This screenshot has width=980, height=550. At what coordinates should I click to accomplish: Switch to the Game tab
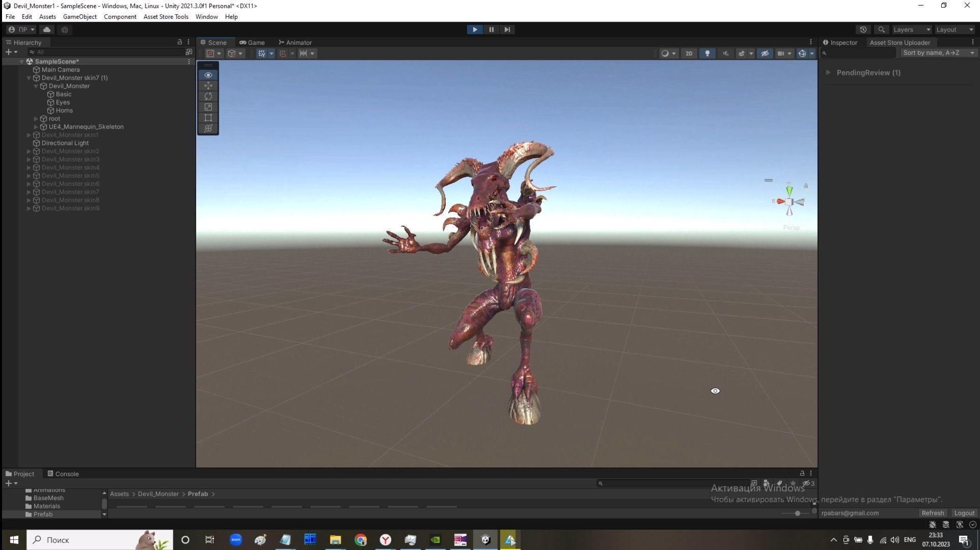252,42
